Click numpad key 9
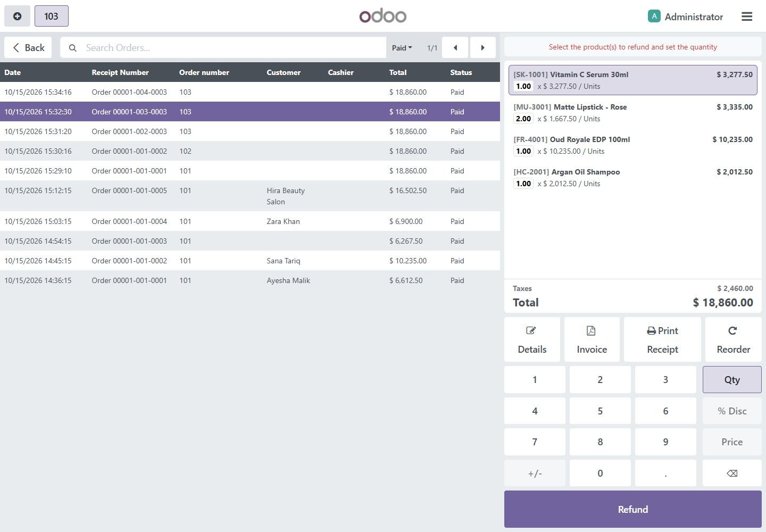 pyautogui.click(x=665, y=442)
